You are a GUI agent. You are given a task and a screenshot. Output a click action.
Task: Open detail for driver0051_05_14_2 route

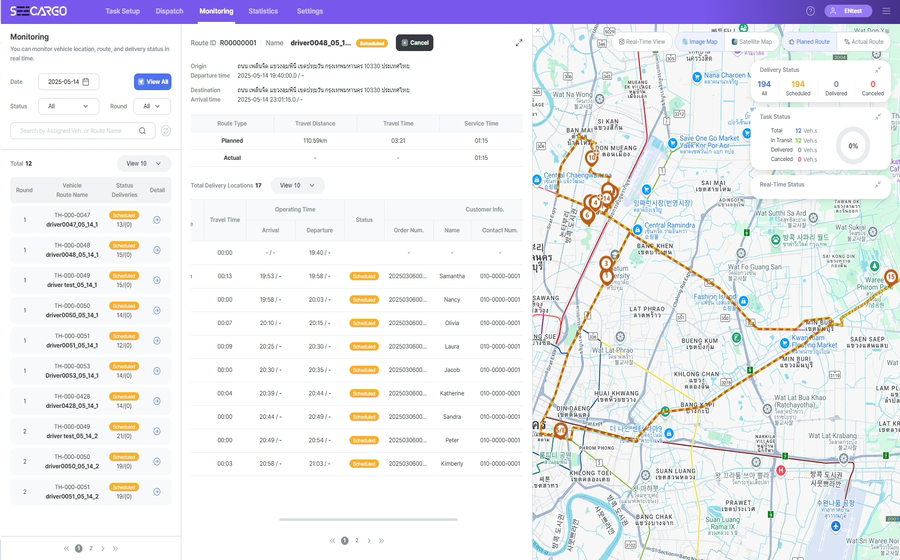click(x=157, y=492)
